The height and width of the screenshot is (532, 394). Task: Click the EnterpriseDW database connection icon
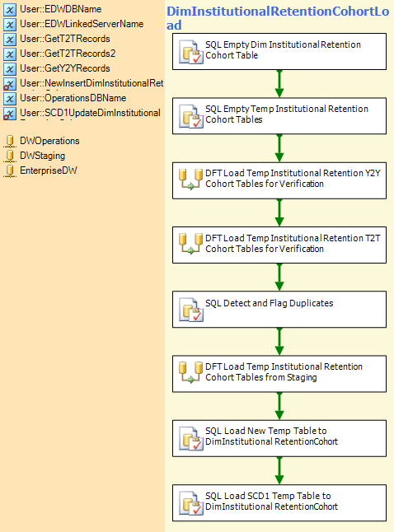[10, 170]
